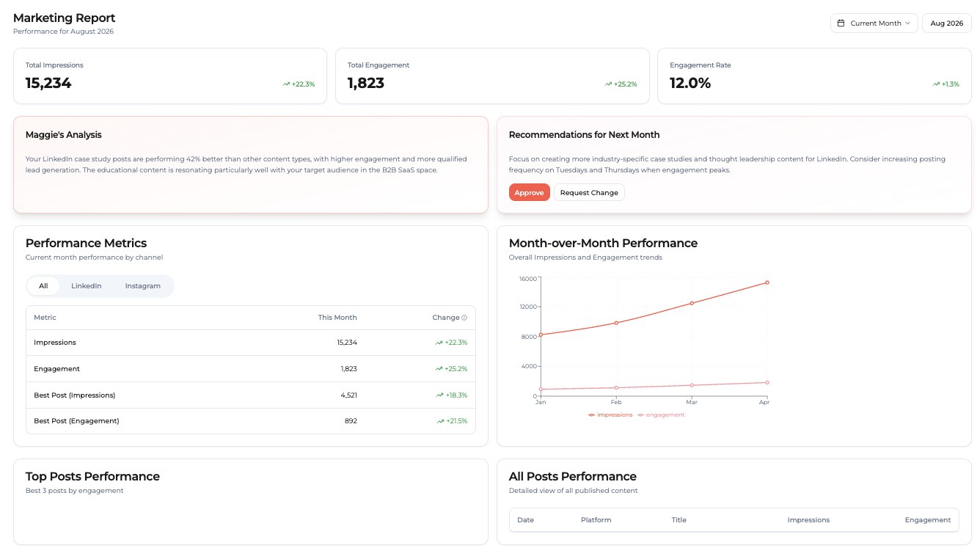Click the 12.0% Engagement Rate value
The width and height of the screenshot is (980, 559).
click(690, 84)
